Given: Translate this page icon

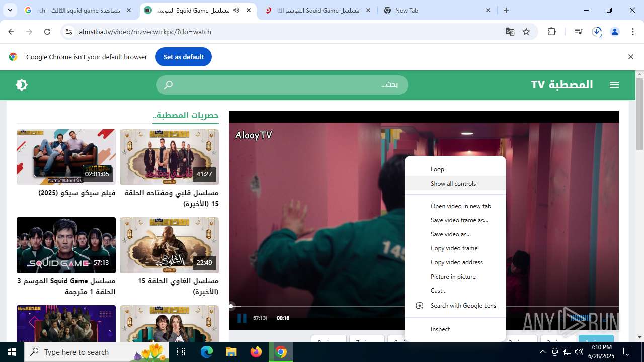Looking at the screenshot, I should (x=510, y=32).
